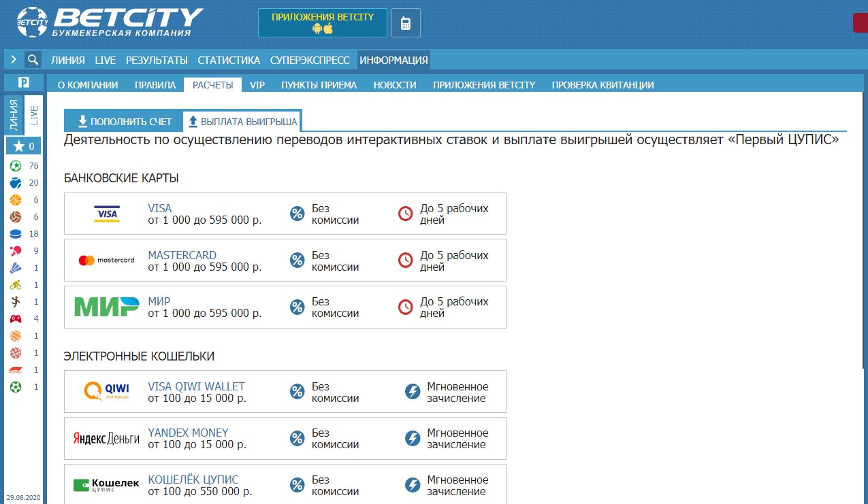
Task: Click the МИР card logo
Action: pyautogui.click(x=106, y=307)
